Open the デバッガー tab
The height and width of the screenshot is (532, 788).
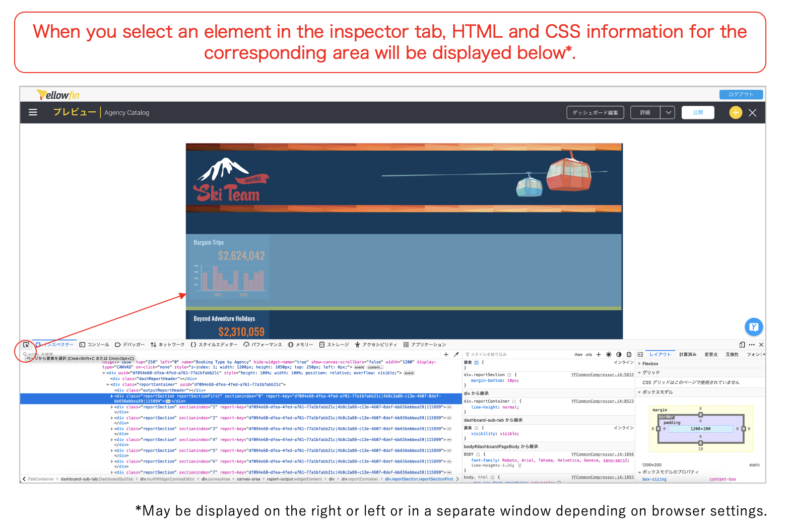pyautogui.click(x=129, y=345)
